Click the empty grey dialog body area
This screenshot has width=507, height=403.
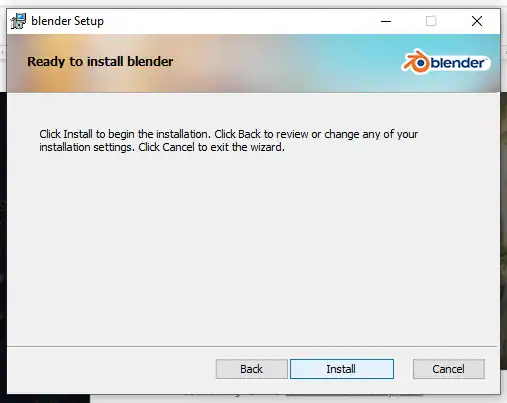(252, 247)
